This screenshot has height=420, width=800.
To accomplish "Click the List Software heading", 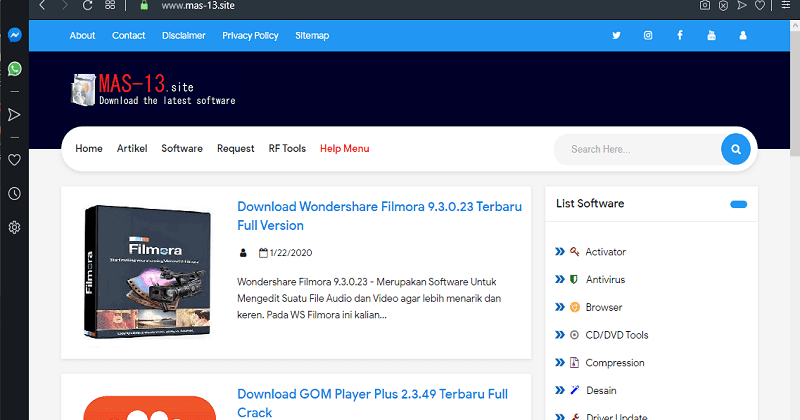I will click(590, 203).
